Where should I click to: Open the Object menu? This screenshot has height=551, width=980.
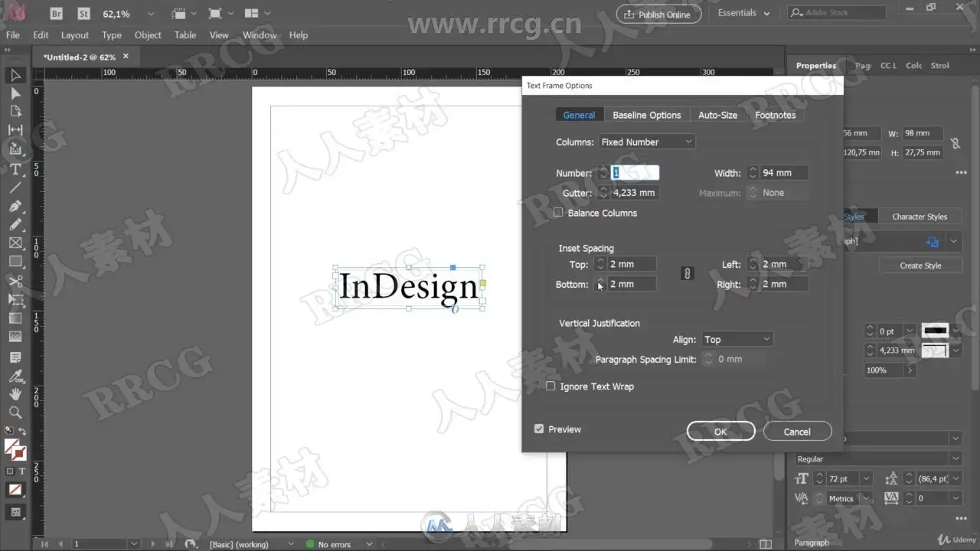[148, 35]
